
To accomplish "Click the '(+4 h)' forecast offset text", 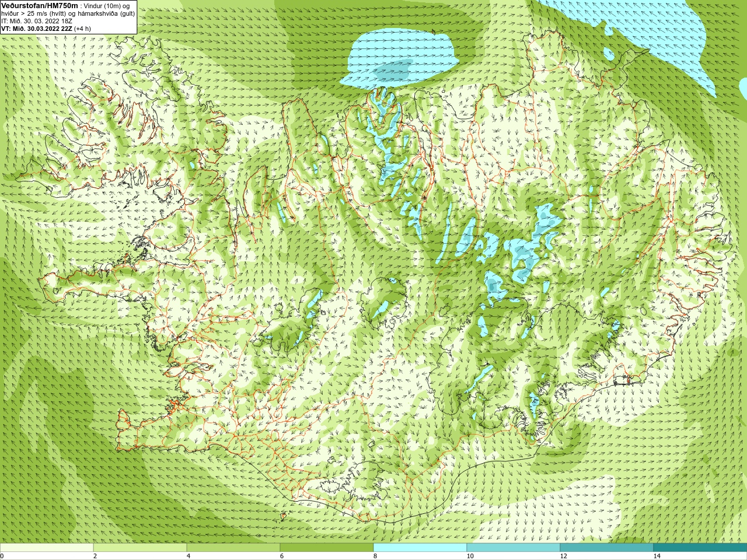I will (83, 29).
